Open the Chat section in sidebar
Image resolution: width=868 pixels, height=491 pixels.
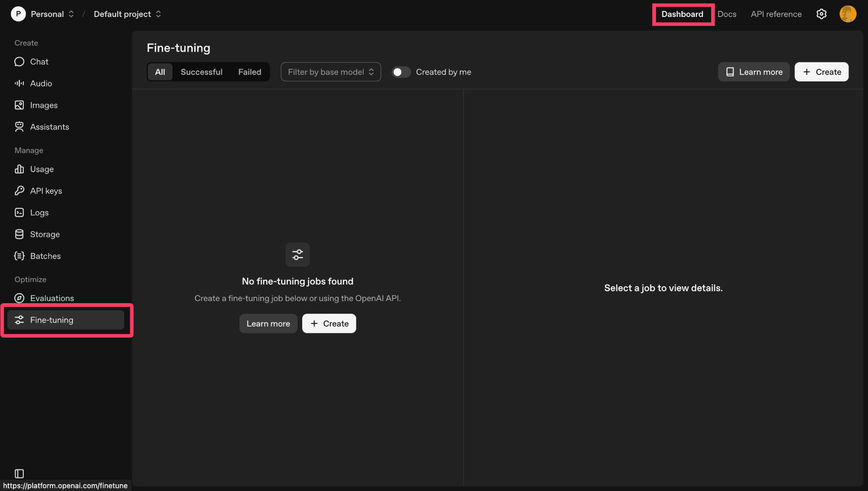click(x=39, y=61)
